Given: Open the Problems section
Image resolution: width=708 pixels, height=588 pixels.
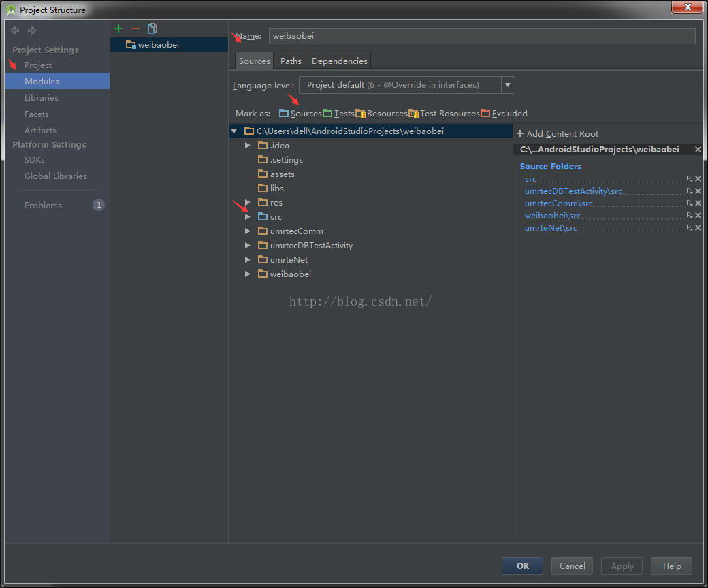Looking at the screenshot, I should [43, 206].
